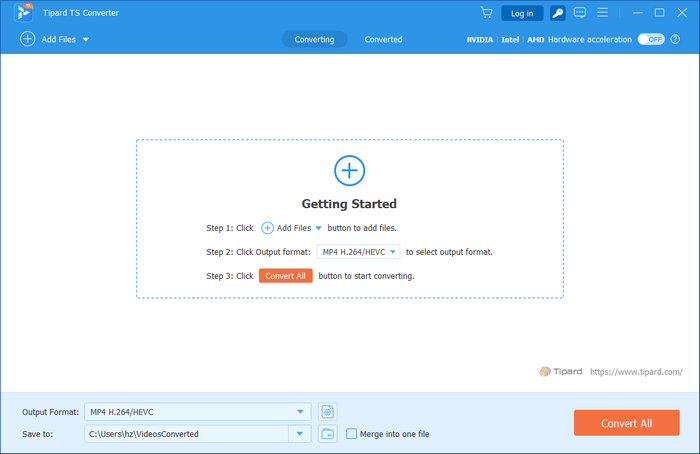This screenshot has height=454, width=700.
Task: Open the shopping cart to purchase
Action: (x=486, y=13)
